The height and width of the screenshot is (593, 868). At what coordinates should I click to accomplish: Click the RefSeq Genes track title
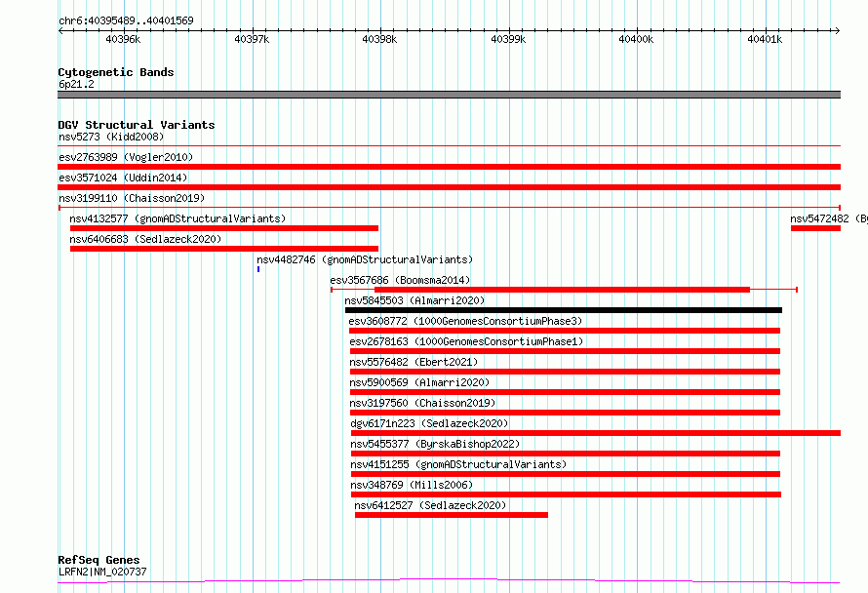(x=99, y=560)
